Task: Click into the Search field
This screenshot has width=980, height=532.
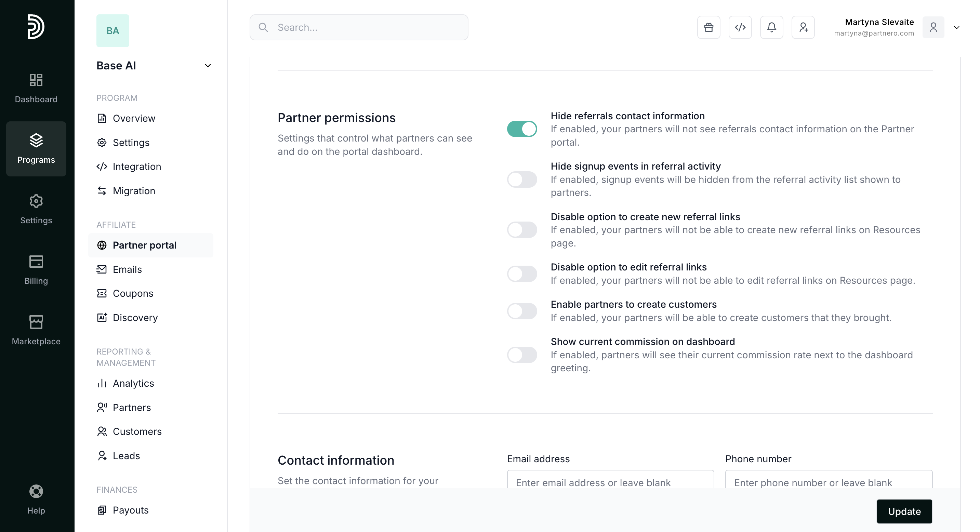Action: click(x=359, y=27)
